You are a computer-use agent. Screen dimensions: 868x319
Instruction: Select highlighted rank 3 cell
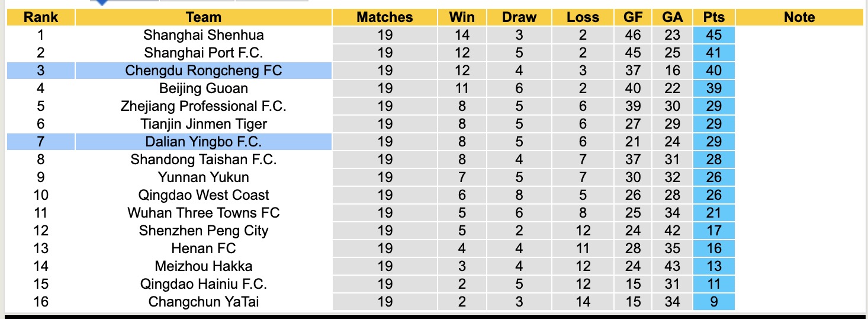tap(41, 71)
